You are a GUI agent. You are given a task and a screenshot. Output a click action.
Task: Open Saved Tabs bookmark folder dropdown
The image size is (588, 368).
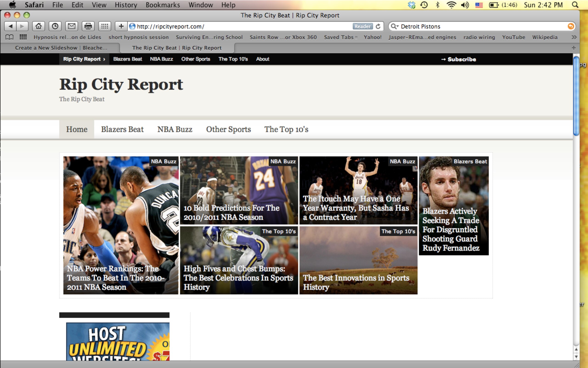click(x=340, y=37)
